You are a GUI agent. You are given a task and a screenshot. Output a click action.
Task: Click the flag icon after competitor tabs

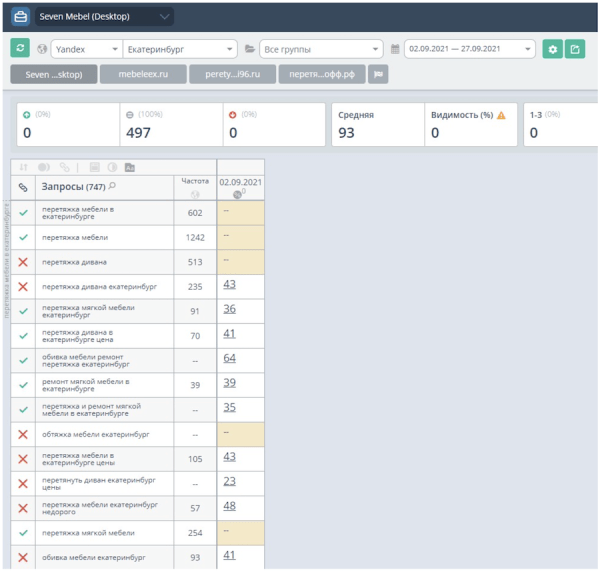(x=378, y=74)
